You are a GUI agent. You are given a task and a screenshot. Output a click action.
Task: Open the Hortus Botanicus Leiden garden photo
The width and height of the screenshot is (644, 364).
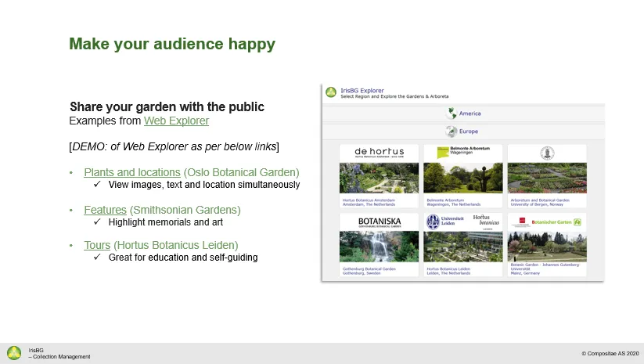pos(463,247)
